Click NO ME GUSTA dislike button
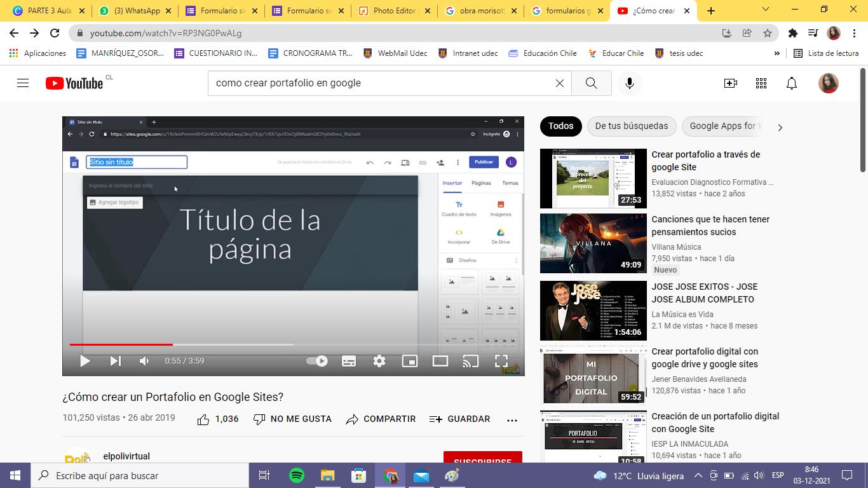 point(292,419)
